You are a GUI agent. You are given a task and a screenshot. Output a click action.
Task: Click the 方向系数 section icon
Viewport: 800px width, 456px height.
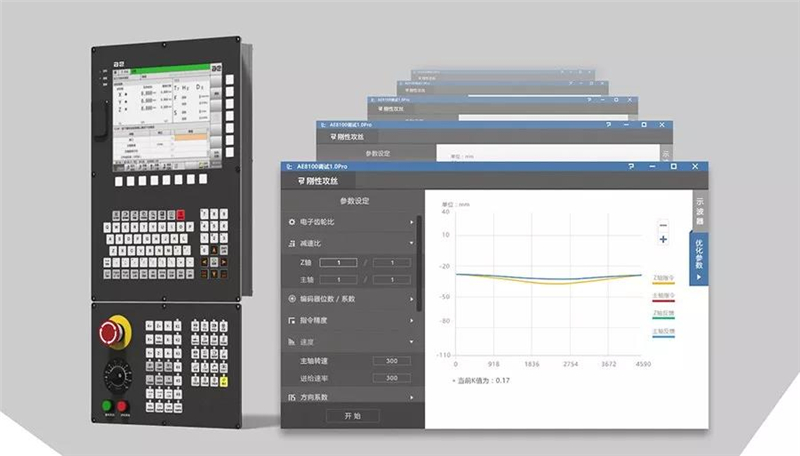pos(291,398)
